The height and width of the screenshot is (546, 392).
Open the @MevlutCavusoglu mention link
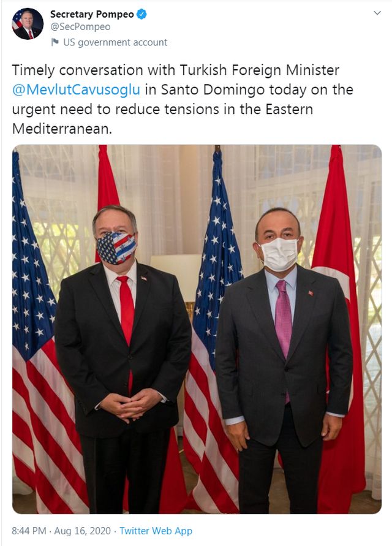pos(76,89)
